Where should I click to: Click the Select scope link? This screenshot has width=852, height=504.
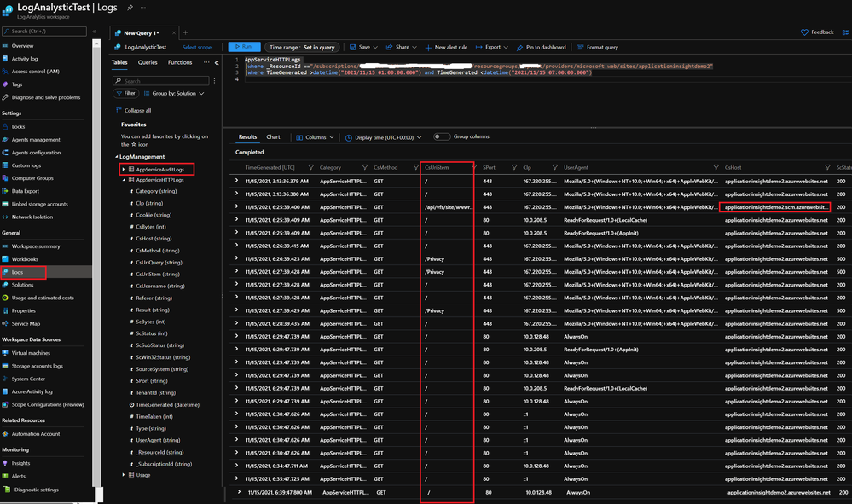(x=197, y=47)
